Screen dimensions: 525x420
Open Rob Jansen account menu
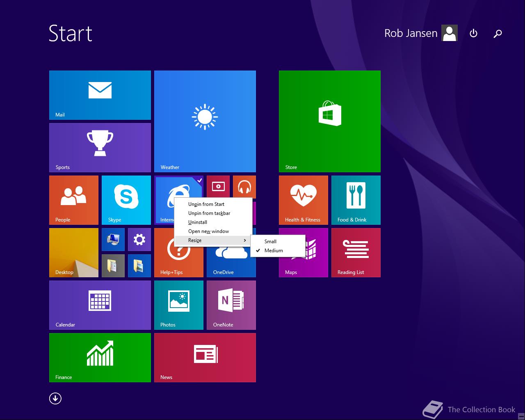420,33
